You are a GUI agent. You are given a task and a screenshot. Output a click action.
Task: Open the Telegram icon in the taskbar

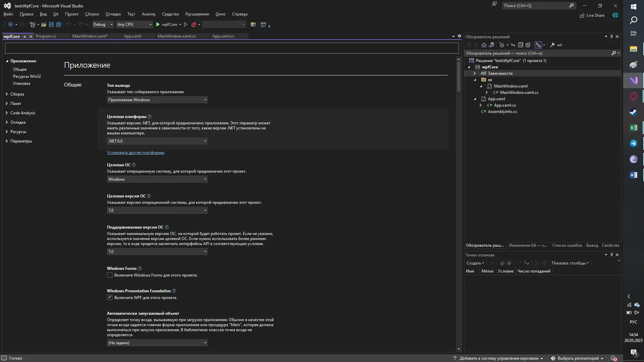click(634, 143)
